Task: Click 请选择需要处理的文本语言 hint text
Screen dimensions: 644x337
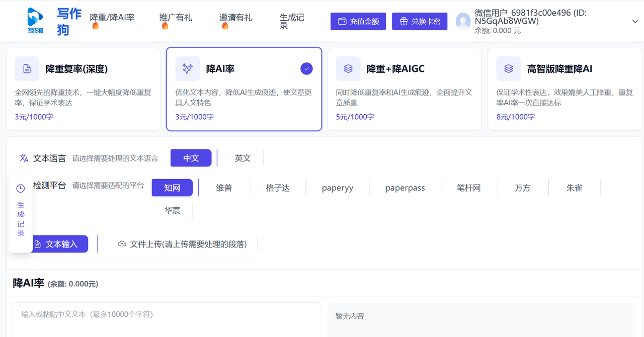Action: point(115,158)
